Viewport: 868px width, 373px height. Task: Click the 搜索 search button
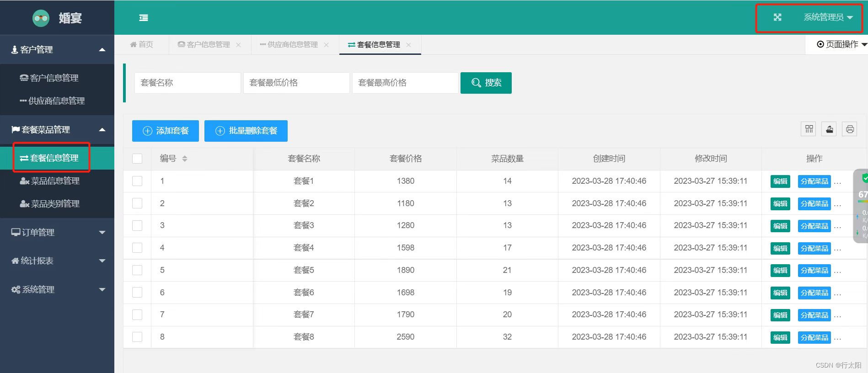(x=486, y=83)
